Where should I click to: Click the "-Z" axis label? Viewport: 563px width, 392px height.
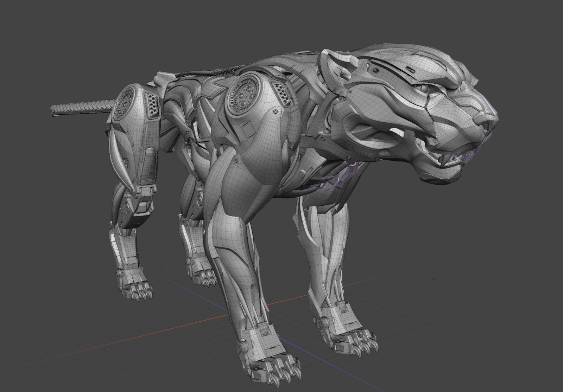(x=162, y=269)
